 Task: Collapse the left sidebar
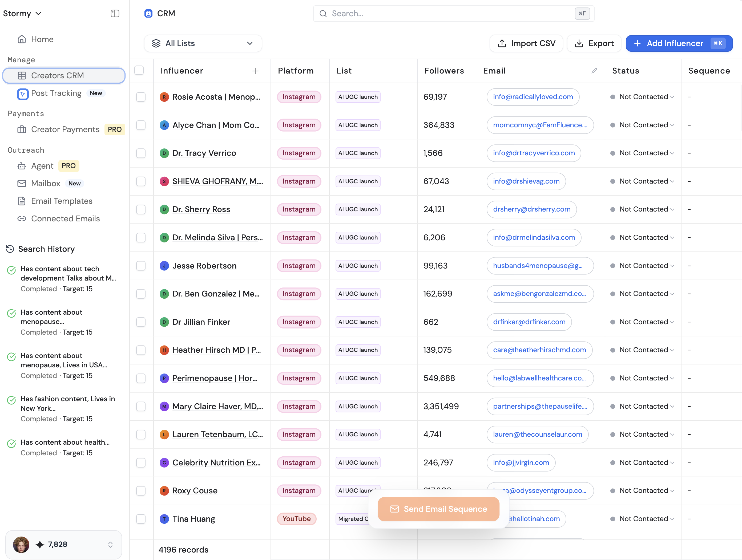[115, 13]
